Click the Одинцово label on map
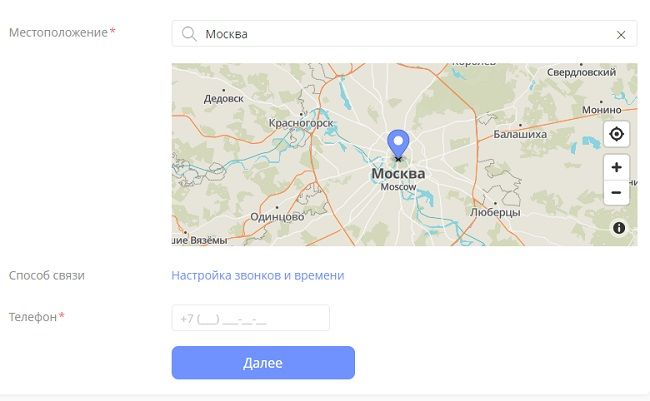Image resolution: width=650 pixels, height=401 pixels. (x=277, y=216)
